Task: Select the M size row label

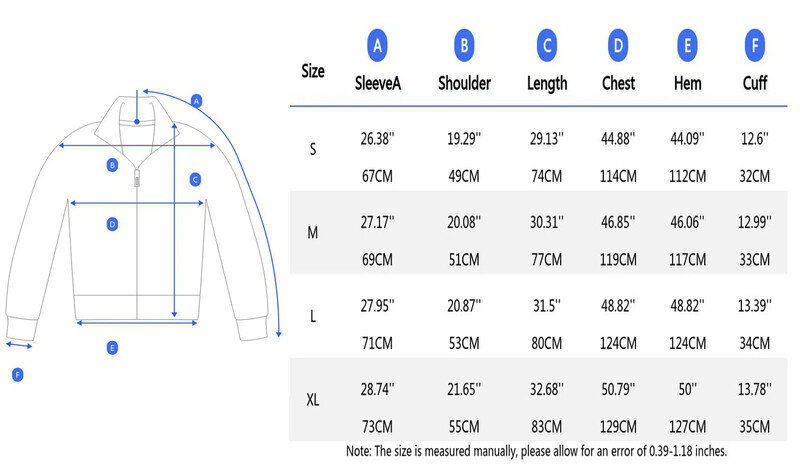Action: pos(313,233)
